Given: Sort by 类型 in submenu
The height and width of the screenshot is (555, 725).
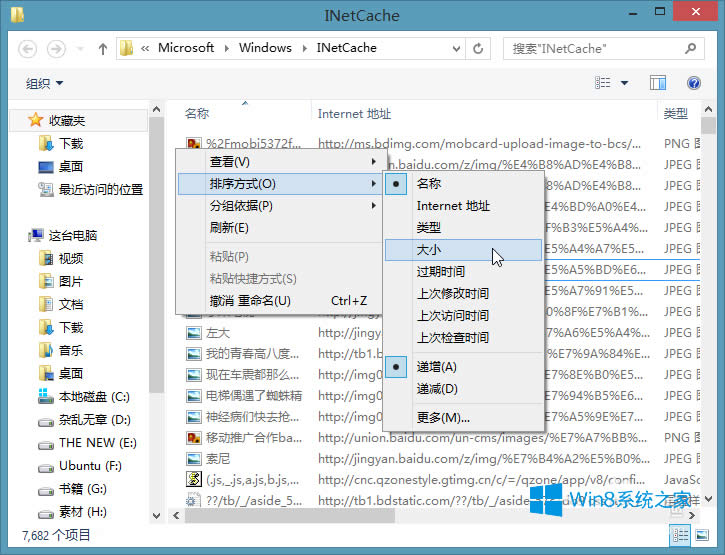Looking at the screenshot, I should pos(463,228).
